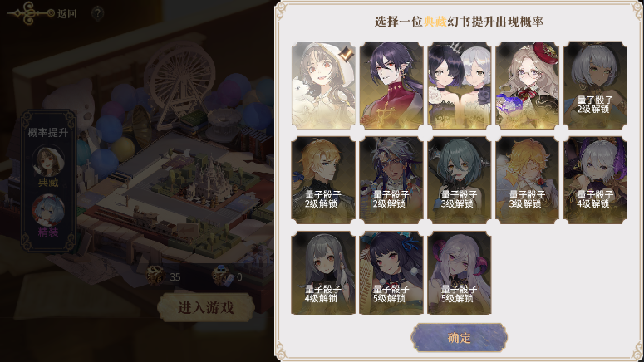Viewport: 644px width, 362px height.
Task: Open the question mark help icon
Action: click(97, 13)
